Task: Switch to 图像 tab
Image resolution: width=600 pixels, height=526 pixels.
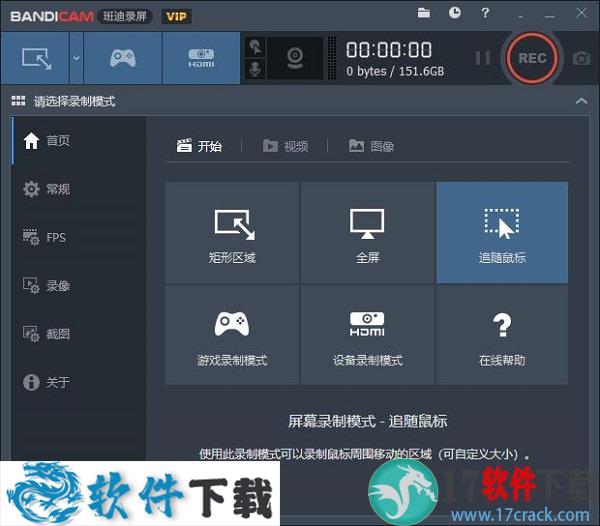Action: pyautogui.click(x=371, y=146)
